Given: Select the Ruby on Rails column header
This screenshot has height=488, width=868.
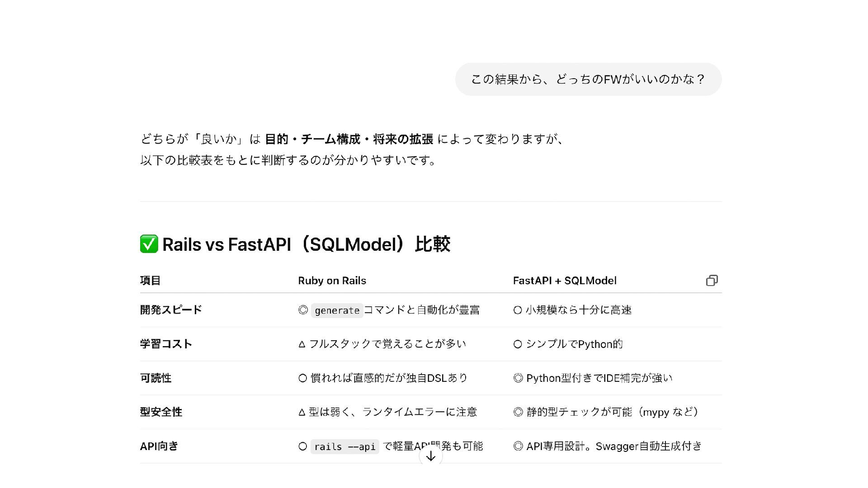Looking at the screenshot, I should (332, 281).
